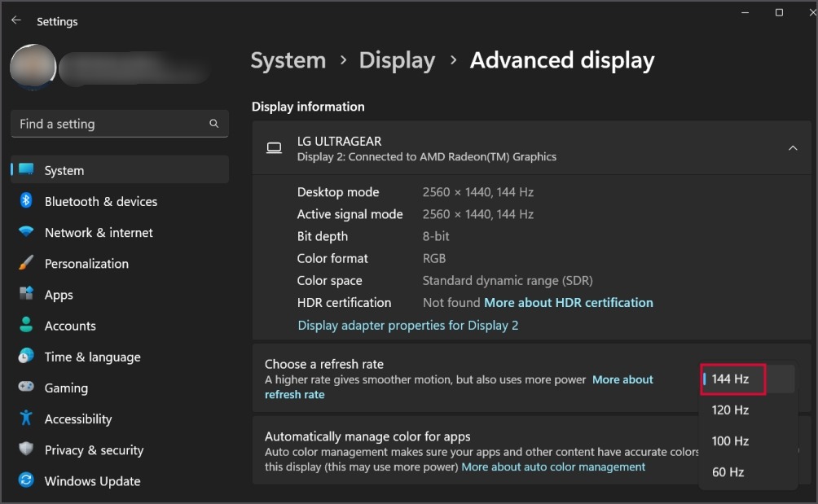Click Display in the breadcrumb
Image resolution: width=818 pixels, height=504 pixels.
pos(397,60)
